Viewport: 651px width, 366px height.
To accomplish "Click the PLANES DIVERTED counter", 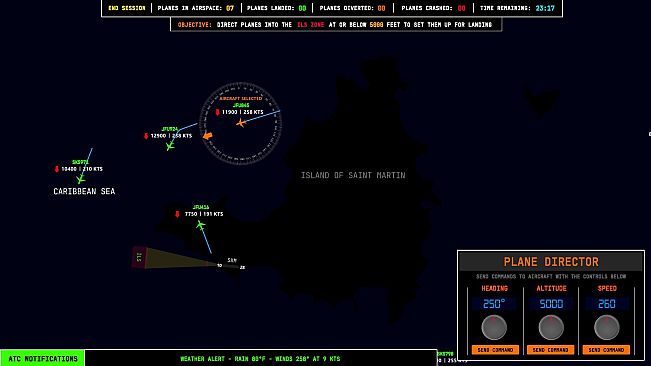I will [x=352, y=8].
